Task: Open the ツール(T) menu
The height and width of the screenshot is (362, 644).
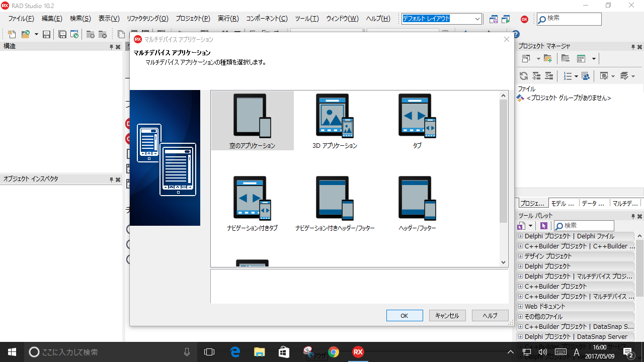Action: [307, 19]
